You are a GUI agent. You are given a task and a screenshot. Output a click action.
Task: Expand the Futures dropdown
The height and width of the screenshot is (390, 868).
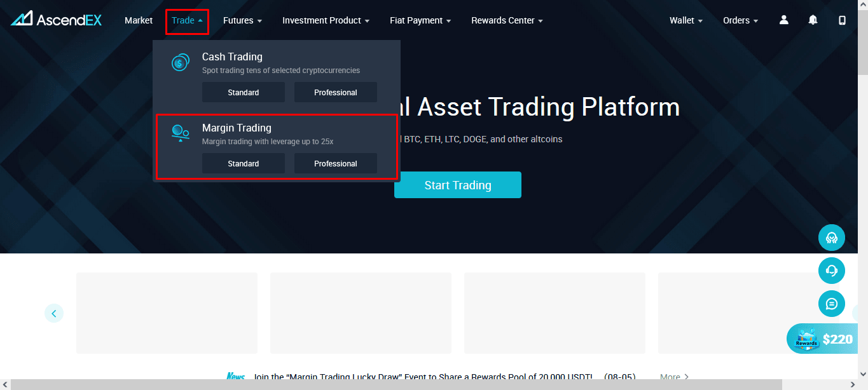[242, 20]
